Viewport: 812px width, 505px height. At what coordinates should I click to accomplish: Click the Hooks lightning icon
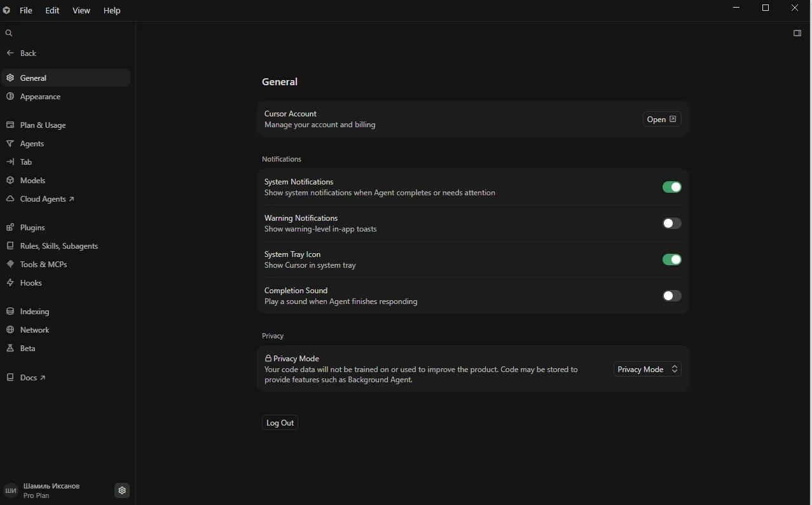click(10, 283)
